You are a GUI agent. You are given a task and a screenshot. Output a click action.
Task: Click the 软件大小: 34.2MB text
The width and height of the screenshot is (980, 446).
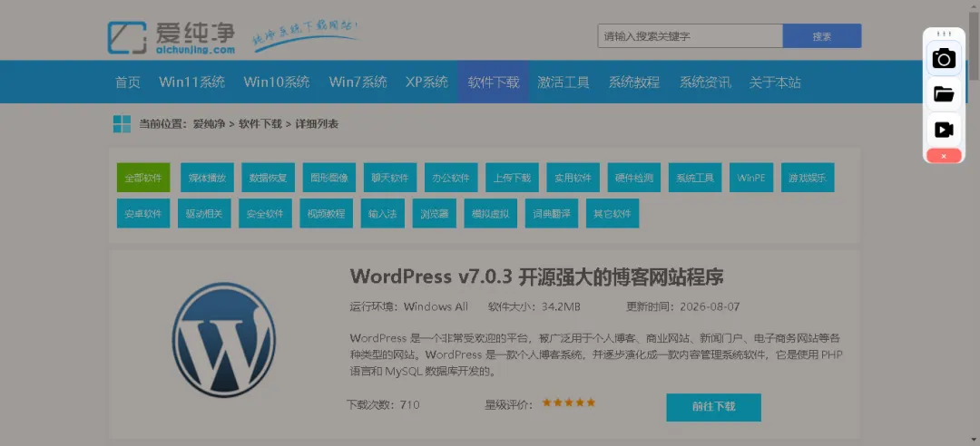tap(534, 306)
